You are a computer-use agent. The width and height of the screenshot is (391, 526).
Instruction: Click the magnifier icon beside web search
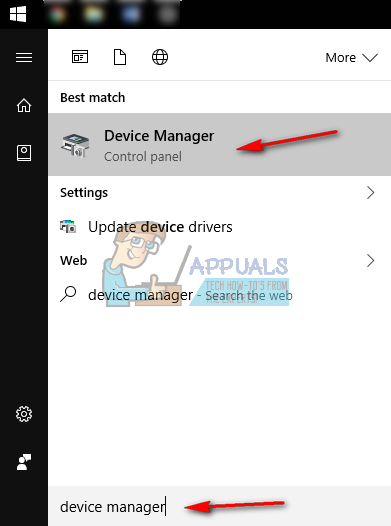(68, 294)
